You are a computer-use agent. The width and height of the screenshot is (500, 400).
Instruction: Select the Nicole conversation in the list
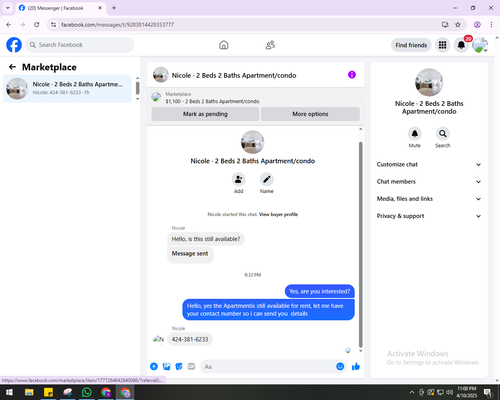pyautogui.click(x=67, y=89)
